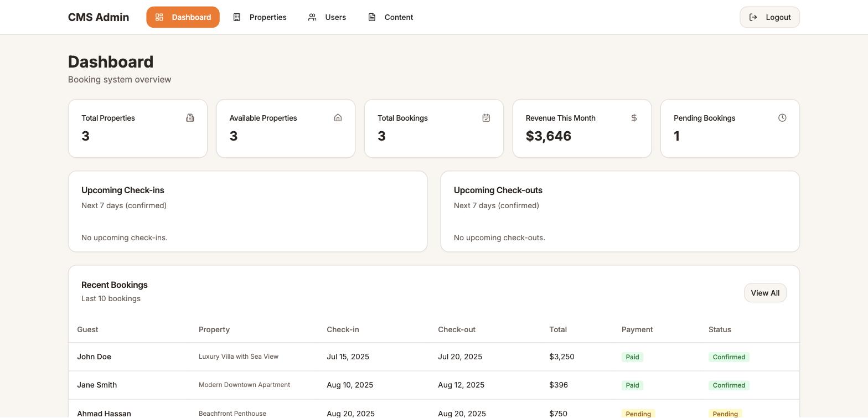Click Jane Smith's Confirmed status badge
Screen dimensions: 868x418
tap(729, 385)
